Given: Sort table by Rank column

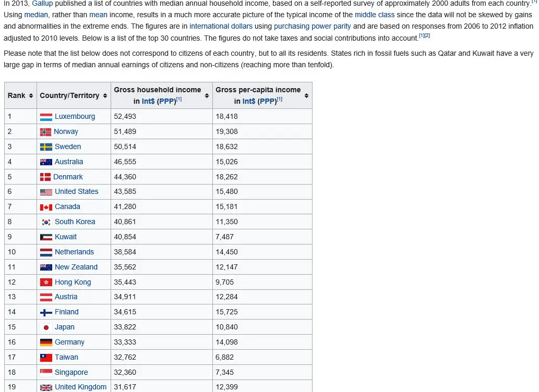Looking at the screenshot, I should coord(31,96).
